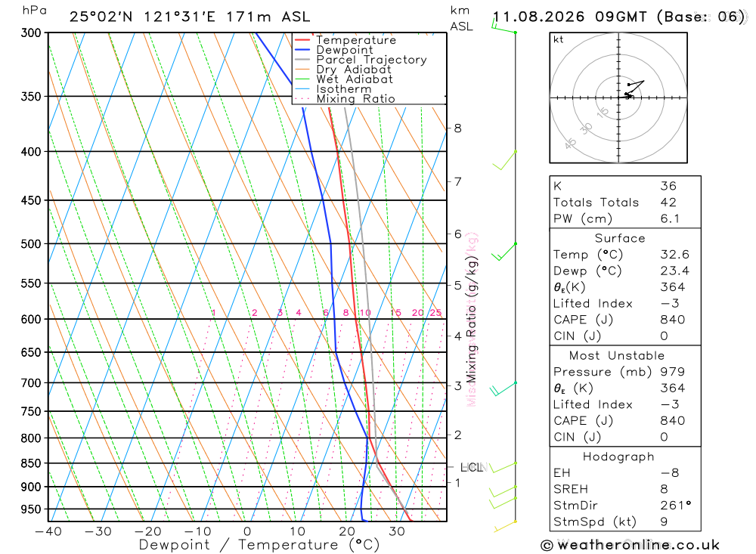756x554 pixels.
Task: Click the hodograph kt unit label
Action: click(x=559, y=39)
